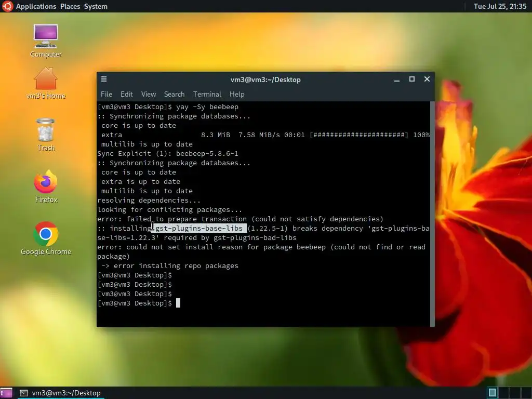Image resolution: width=532 pixels, height=399 pixels.
Task: Open vm3's Home folder icon
Action: 46,83
